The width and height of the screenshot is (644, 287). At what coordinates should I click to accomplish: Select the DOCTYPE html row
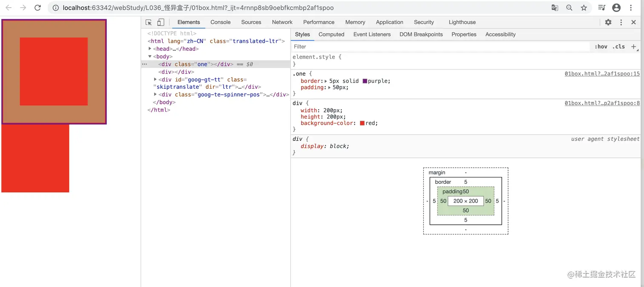(x=172, y=34)
